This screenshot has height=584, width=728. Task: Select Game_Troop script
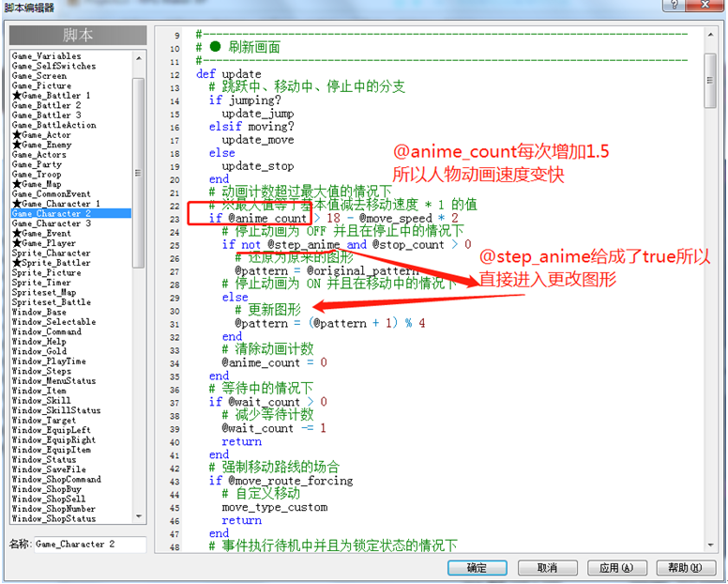37,175
